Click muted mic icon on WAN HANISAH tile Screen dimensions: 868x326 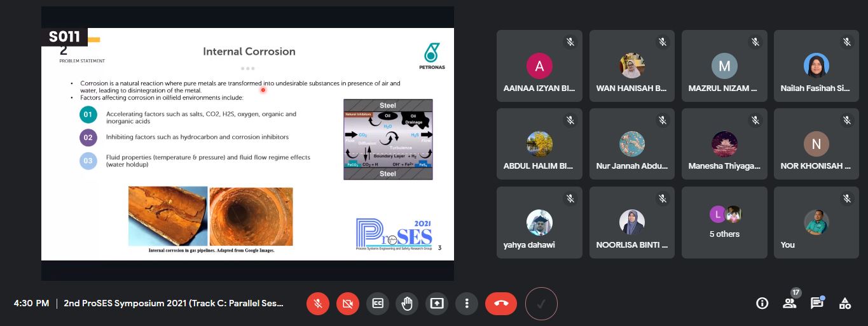[663, 42]
